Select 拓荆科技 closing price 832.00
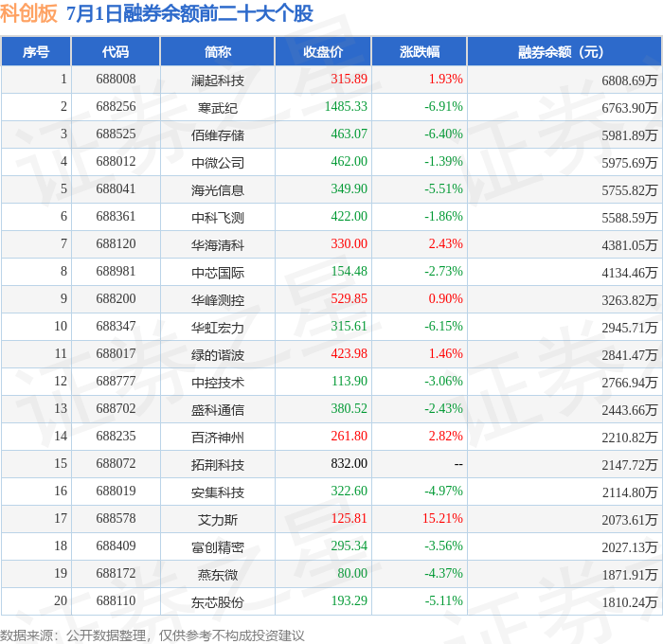The height and width of the screenshot is (644, 663). [x=349, y=463]
